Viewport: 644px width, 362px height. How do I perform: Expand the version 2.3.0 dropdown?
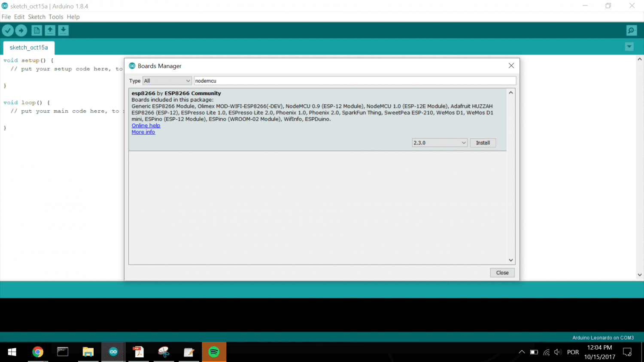coord(440,143)
